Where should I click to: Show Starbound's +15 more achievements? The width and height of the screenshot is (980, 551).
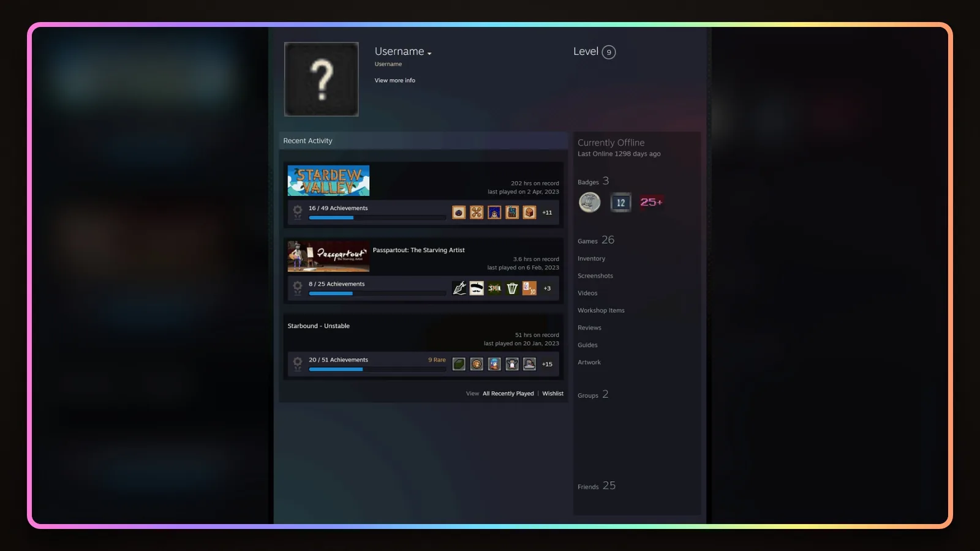[x=547, y=364]
